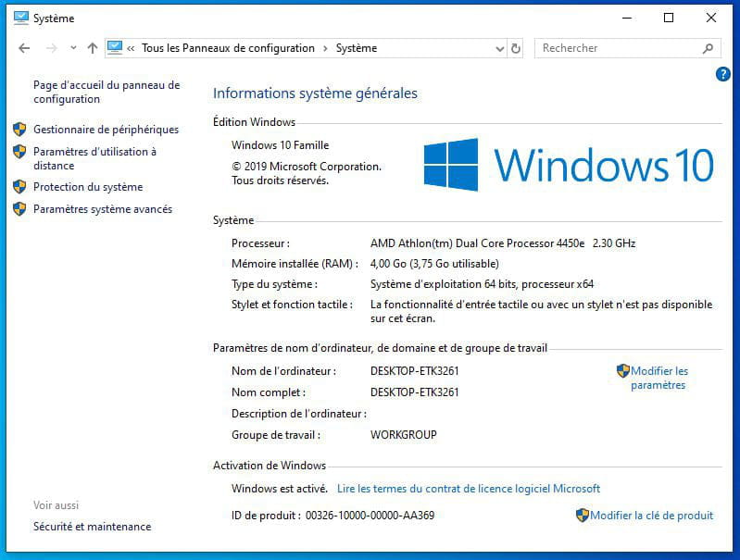Click the Forward navigation arrow
The height and width of the screenshot is (560, 740).
pos(52,48)
